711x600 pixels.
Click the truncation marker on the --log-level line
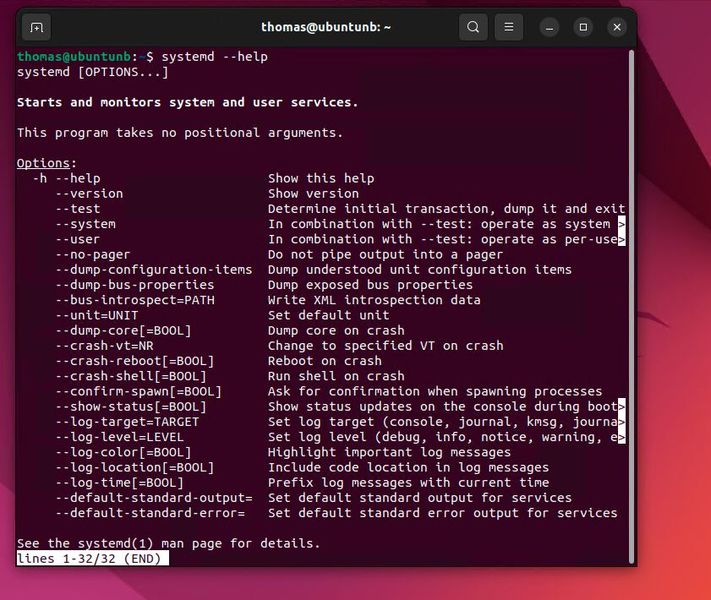coord(622,437)
